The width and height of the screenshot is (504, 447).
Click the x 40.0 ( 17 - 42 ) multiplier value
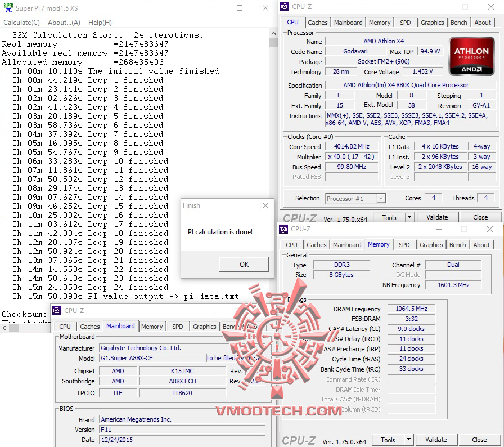352,157
